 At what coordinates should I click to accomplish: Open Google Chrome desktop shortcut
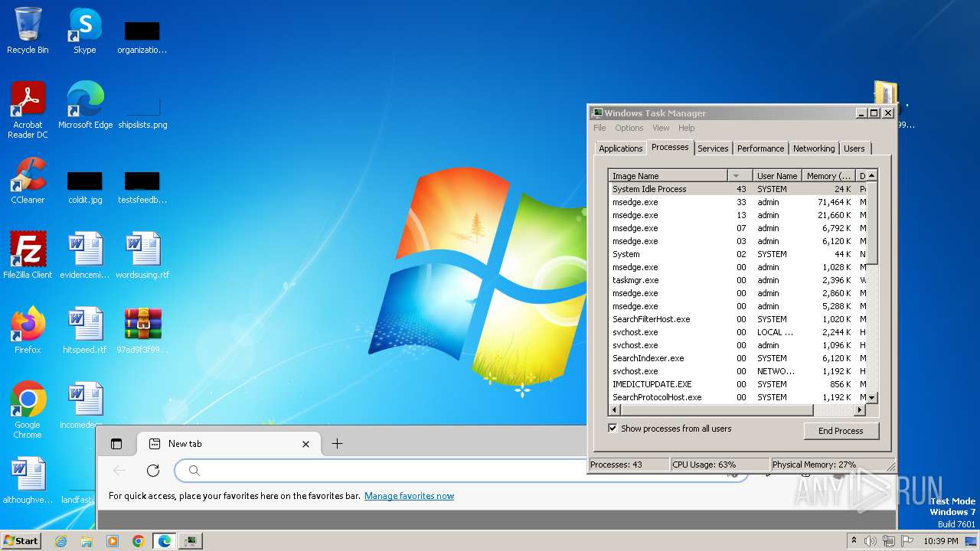pos(28,410)
